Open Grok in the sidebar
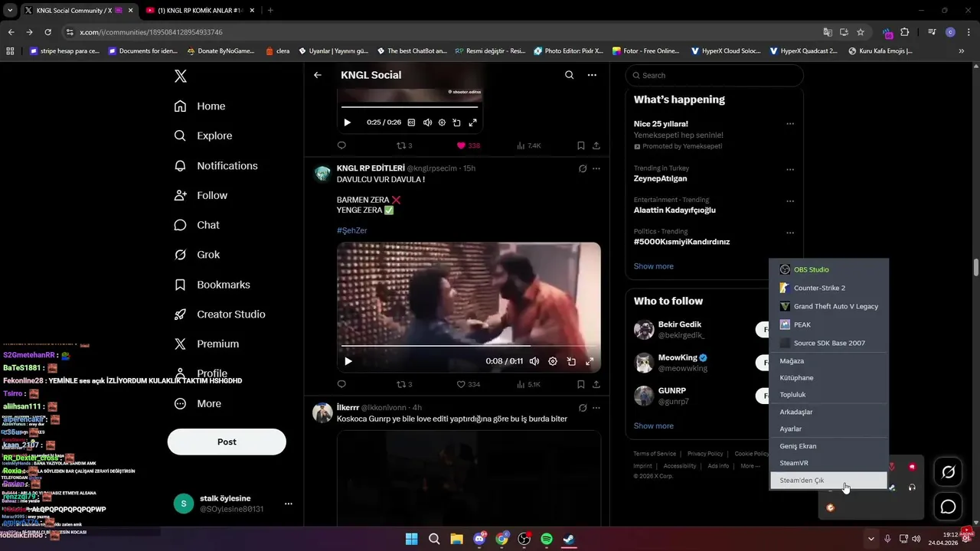The height and width of the screenshot is (551, 980). pyautogui.click(x=197, y=255)
